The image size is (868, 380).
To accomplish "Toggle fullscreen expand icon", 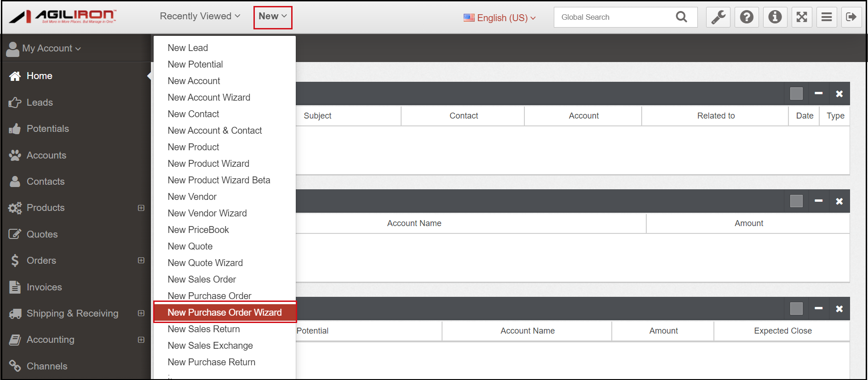I will pos(802,17).
